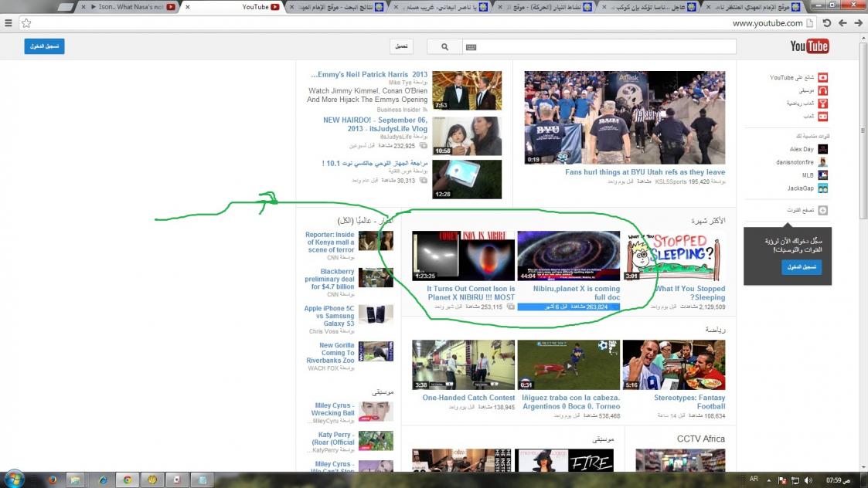Click the browse channels plus icon
The image size is (868, 488).
click(823, 210)
